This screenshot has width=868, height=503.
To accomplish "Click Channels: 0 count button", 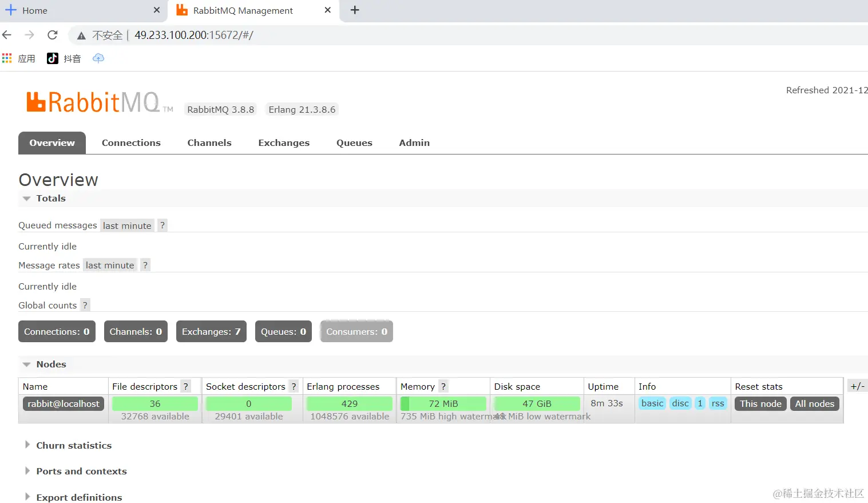I will tap(136, 331).
